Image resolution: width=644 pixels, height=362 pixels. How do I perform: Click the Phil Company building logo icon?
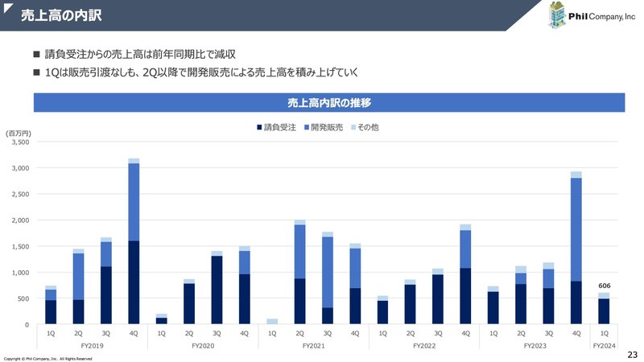(557, 14)
